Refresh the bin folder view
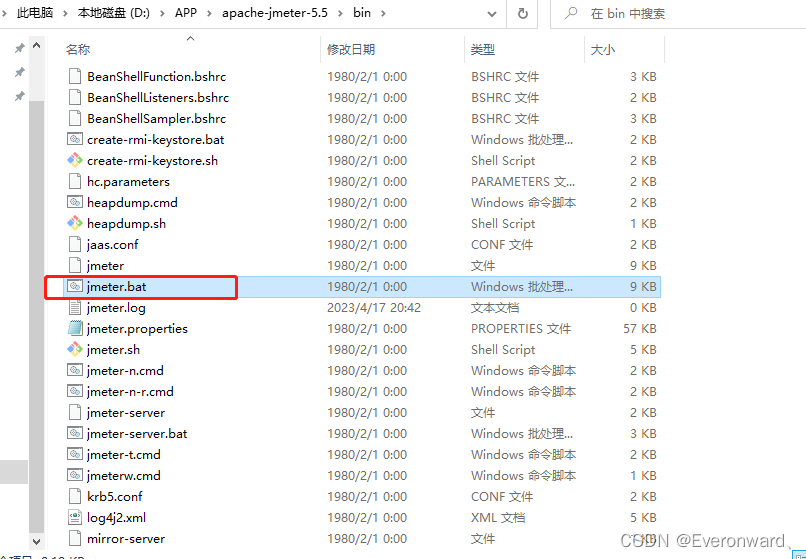Image resolution: width=806 pixels, height=559 pixels. click(523, 13)
